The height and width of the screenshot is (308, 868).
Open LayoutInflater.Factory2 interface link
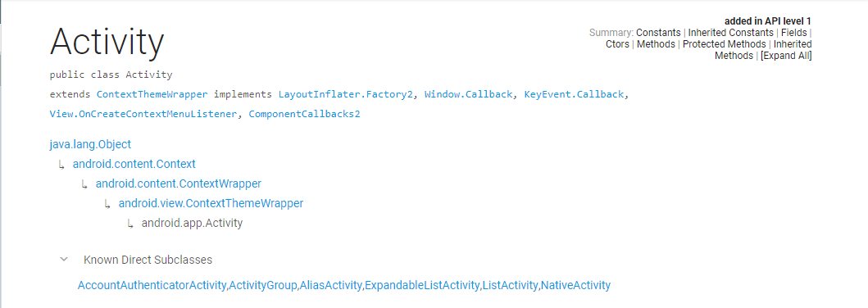[346, 94]
